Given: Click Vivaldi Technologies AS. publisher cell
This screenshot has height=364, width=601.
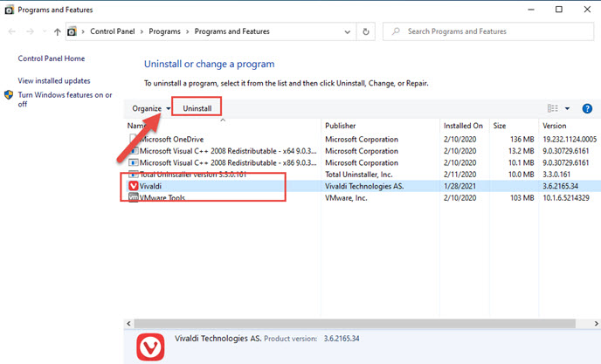Looking at the screenshot, I should tap(364, 186).
